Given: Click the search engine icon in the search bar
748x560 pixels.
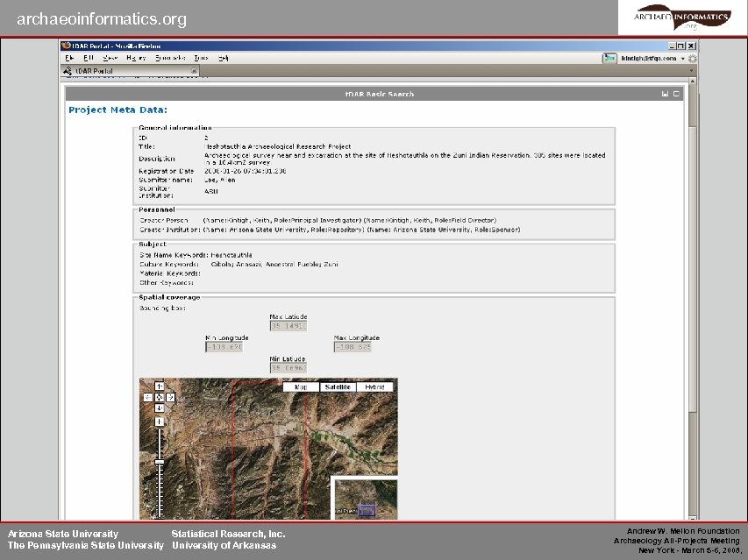Looking at the screenshot, I should tap(610, 58).
